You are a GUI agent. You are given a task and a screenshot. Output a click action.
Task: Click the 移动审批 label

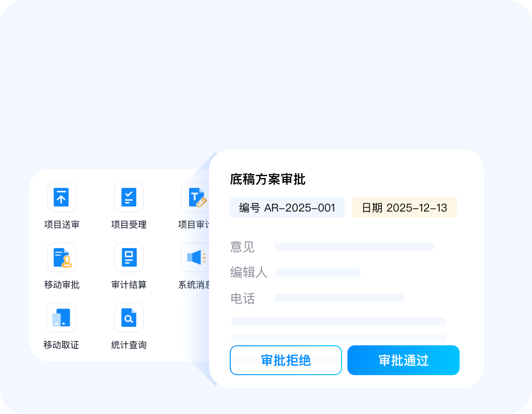coord(62,285)
